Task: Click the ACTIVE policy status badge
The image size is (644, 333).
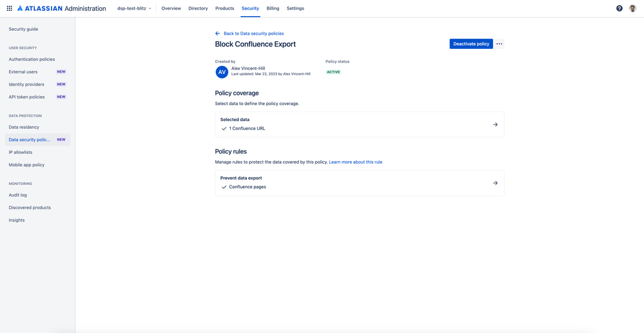Action: click(x=333, y=72)
